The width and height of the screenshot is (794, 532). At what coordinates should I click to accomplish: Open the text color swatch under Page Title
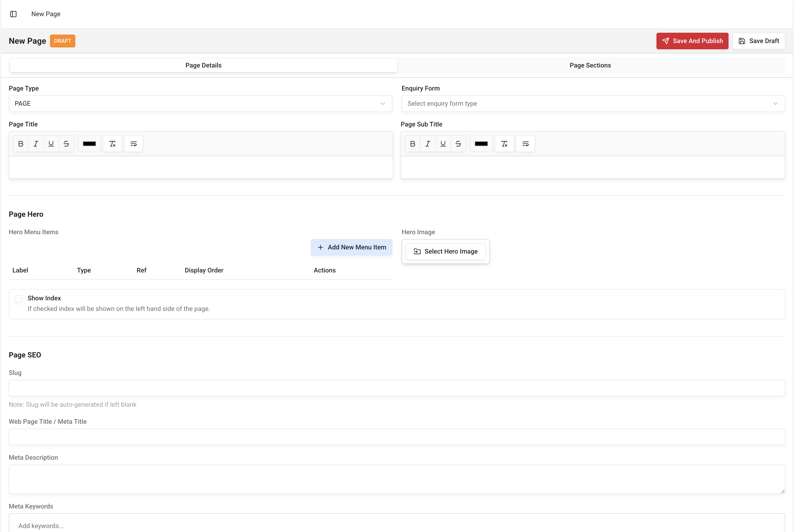89,143
